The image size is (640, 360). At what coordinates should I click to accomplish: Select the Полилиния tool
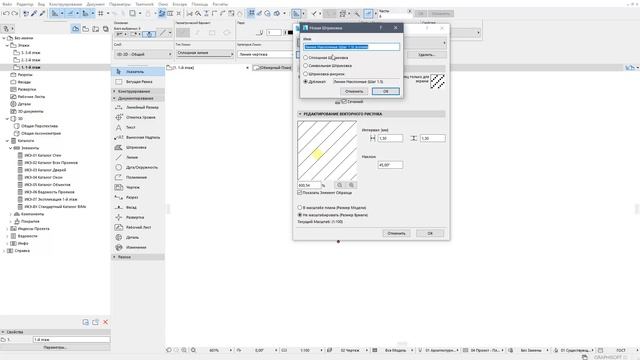click(x=138, y=178)
